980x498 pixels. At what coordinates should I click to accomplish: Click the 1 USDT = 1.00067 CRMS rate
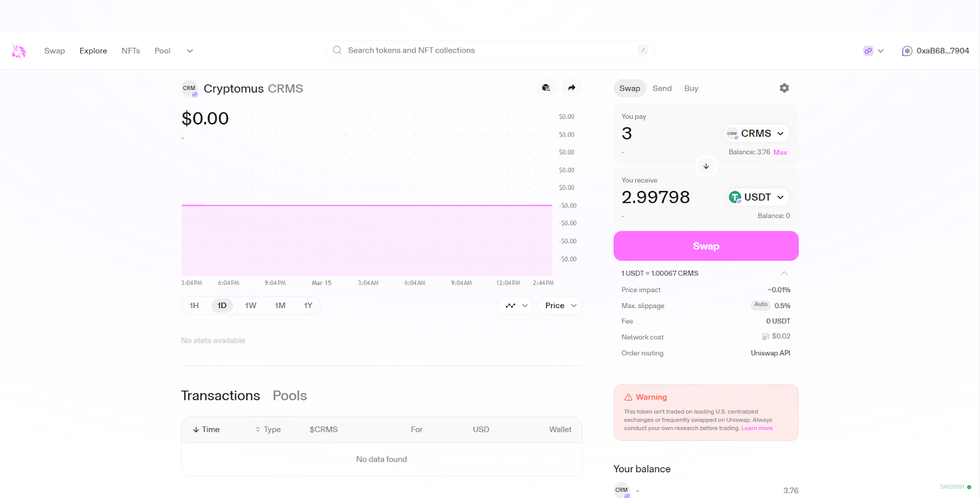[x=660, y=273]
